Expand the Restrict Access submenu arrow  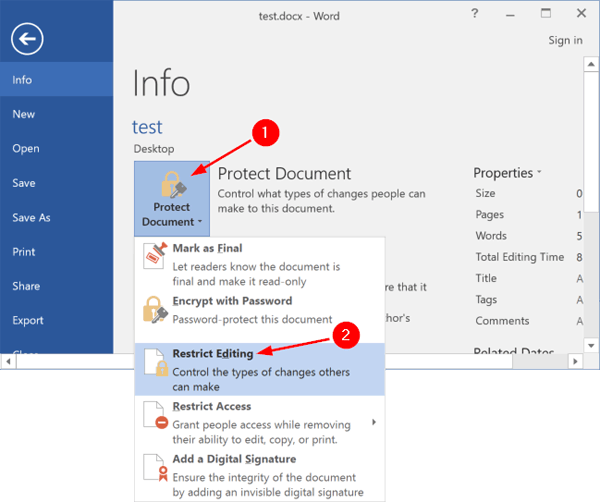pos(375,422)
